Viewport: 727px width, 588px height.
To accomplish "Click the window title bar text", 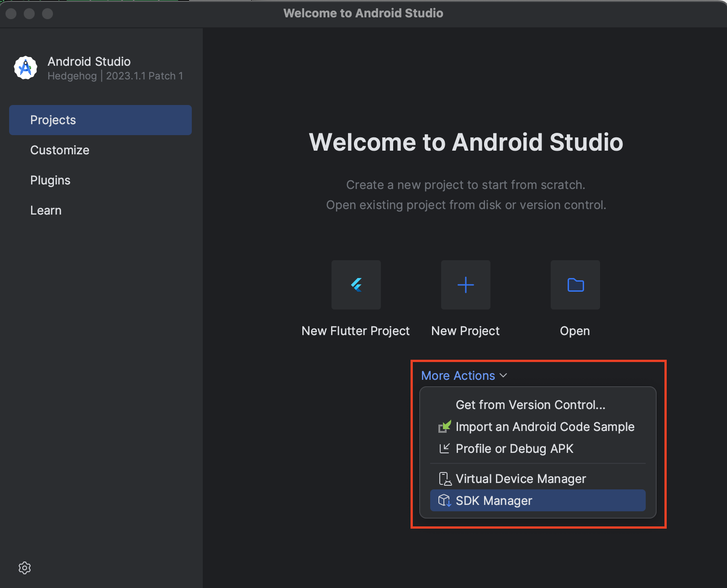I will pos(363,13).
